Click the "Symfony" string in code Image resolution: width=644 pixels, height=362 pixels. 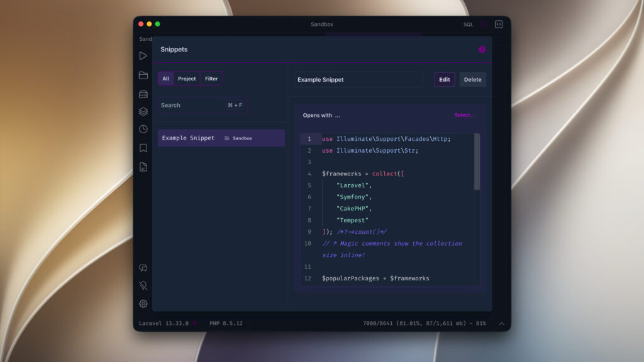pos(353,197)
